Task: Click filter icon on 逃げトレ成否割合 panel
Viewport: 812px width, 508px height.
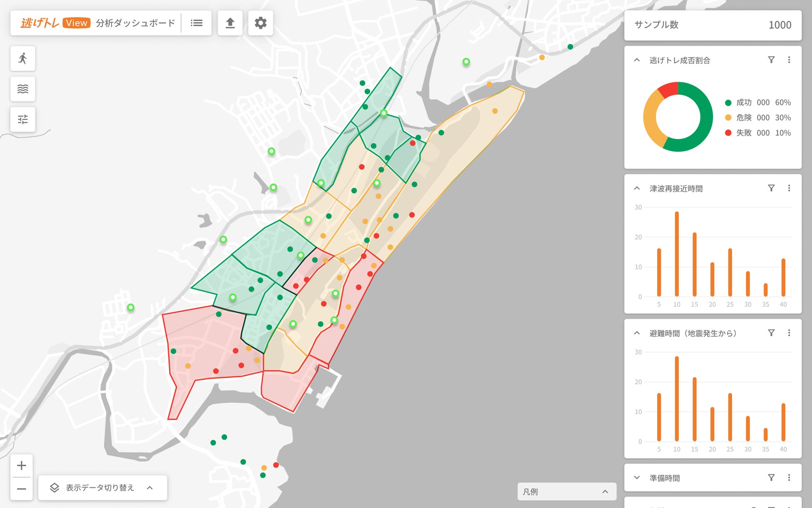Action: [771, 60]
